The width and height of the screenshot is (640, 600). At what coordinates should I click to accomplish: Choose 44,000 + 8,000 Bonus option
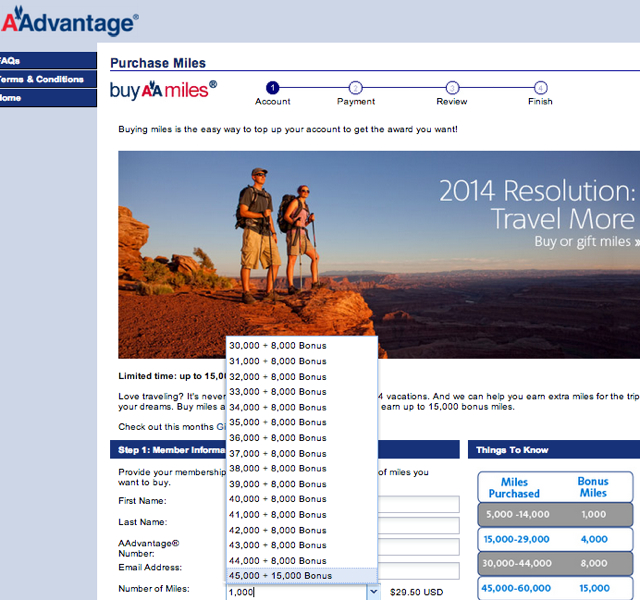(x=302, y=561)
